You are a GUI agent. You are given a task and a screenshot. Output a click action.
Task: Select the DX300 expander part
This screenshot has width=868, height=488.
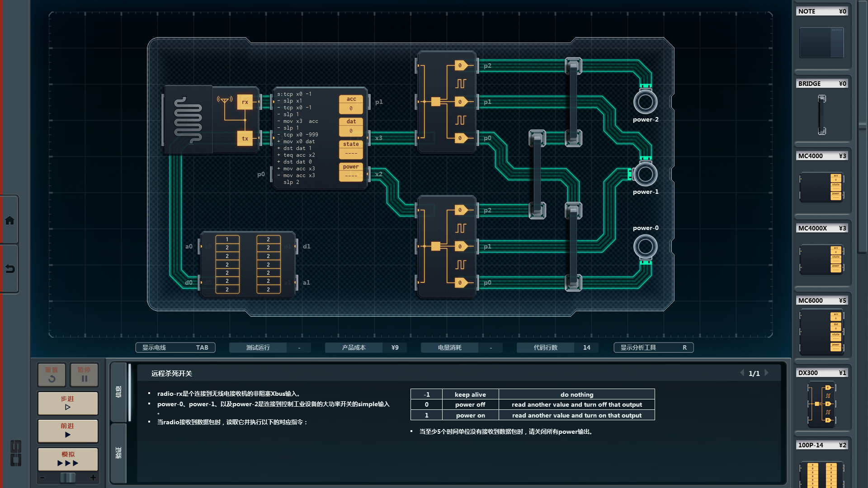click(821, 404)
